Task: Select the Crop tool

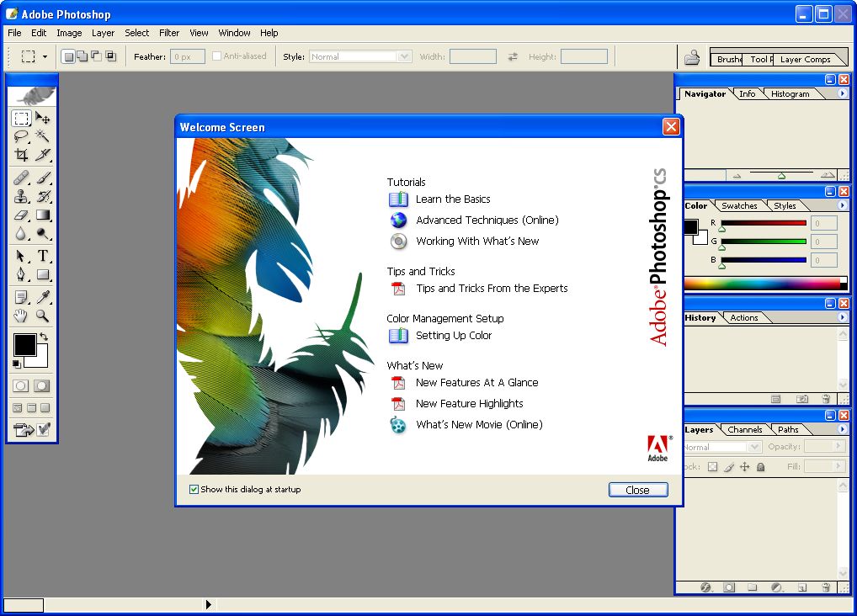Action: pos(22,155)
